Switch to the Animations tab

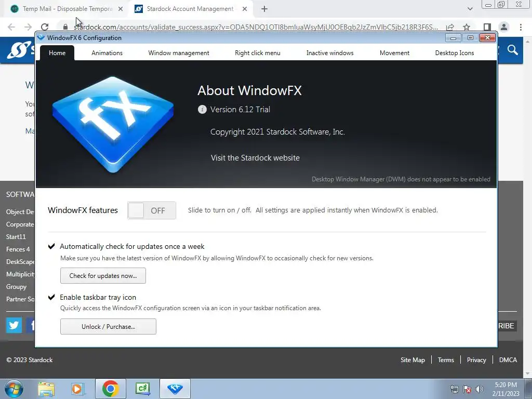107,53
